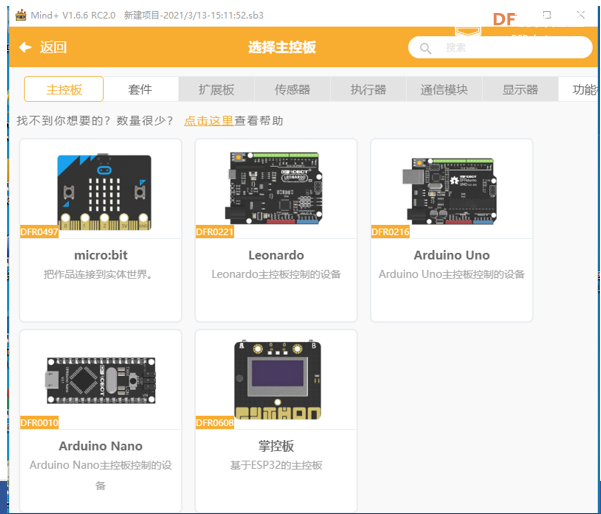Click the back arrow icon
The image size is (601, 514).
(x=25, y=47)
